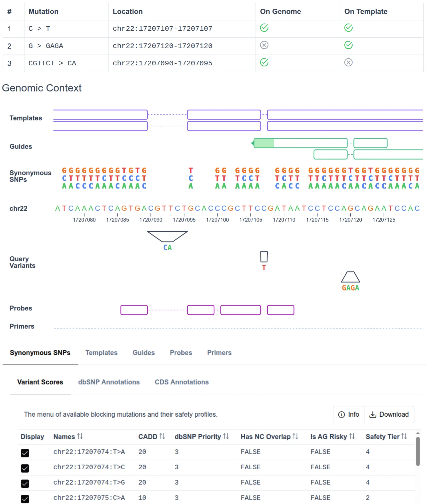Click the green check for C > T on genome
The image size is (427, 504).
click(264, 28)
